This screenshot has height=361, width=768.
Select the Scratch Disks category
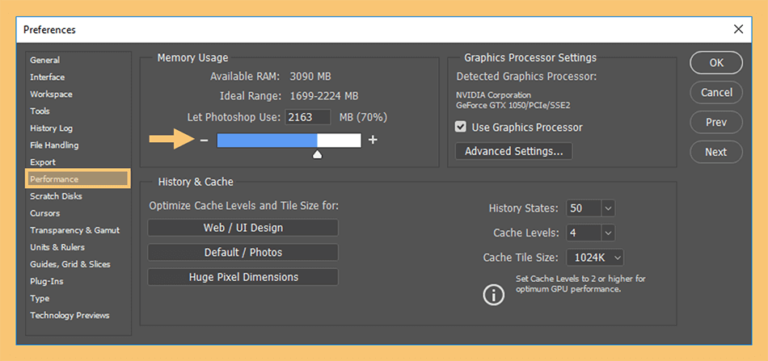coord(56,196)
